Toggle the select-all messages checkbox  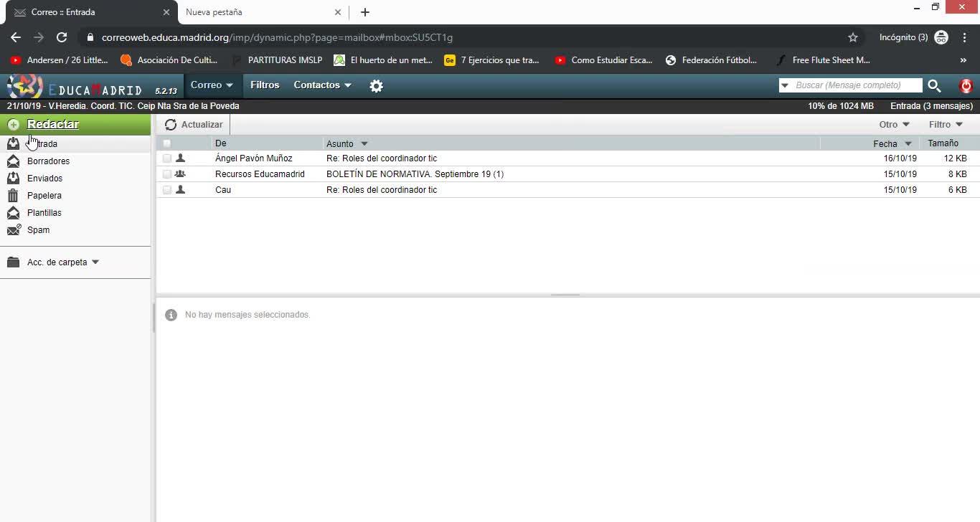click(167, 143)
